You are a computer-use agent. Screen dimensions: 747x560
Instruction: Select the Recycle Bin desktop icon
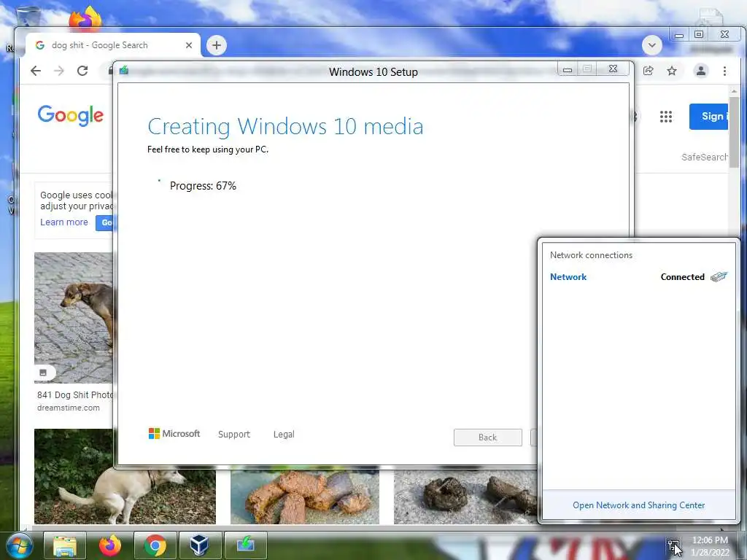point(28,16)
